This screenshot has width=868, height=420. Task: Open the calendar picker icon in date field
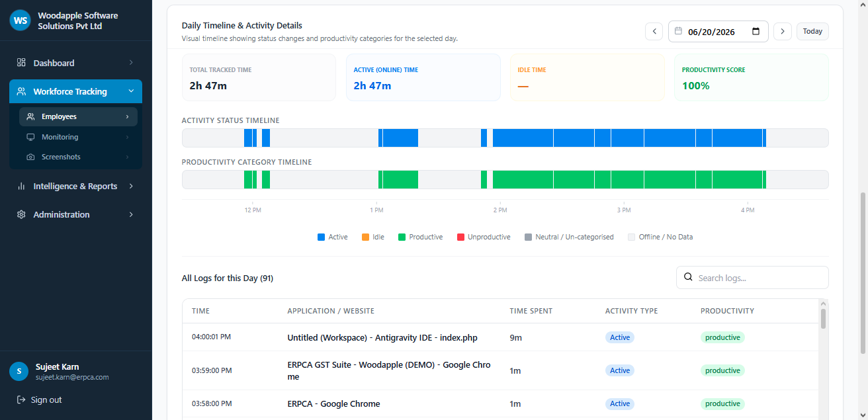click(x=756, y=31)
